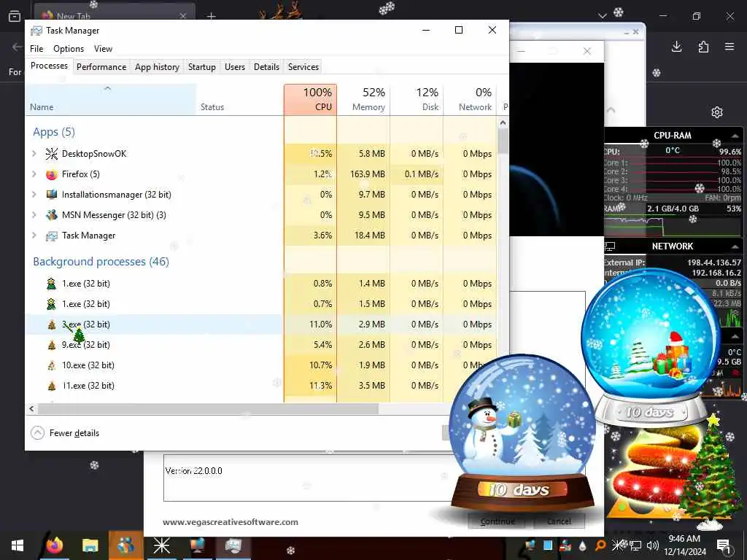Sort processes by Disk column header
Image resolution: width=747 pixels, height=560 pixels.
pyautogui.click(x=417, y=99)
